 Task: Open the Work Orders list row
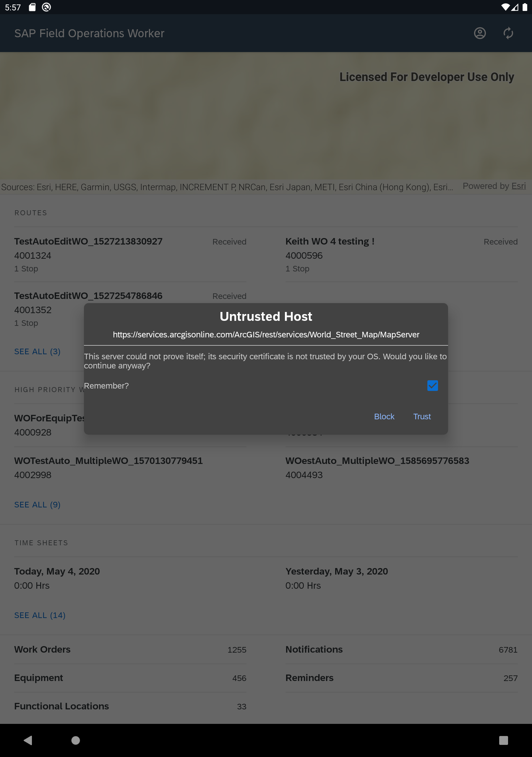pos(130,650)
